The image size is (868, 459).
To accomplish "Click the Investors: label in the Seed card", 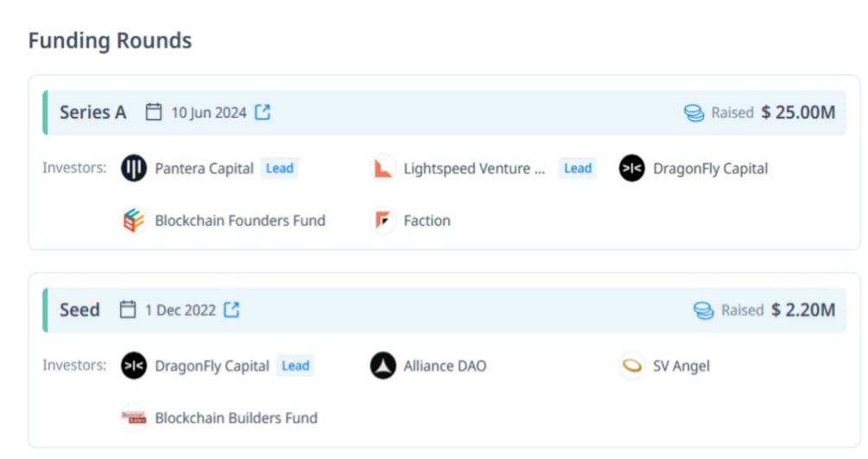I will pyautogui.click(x=74, y=365).
